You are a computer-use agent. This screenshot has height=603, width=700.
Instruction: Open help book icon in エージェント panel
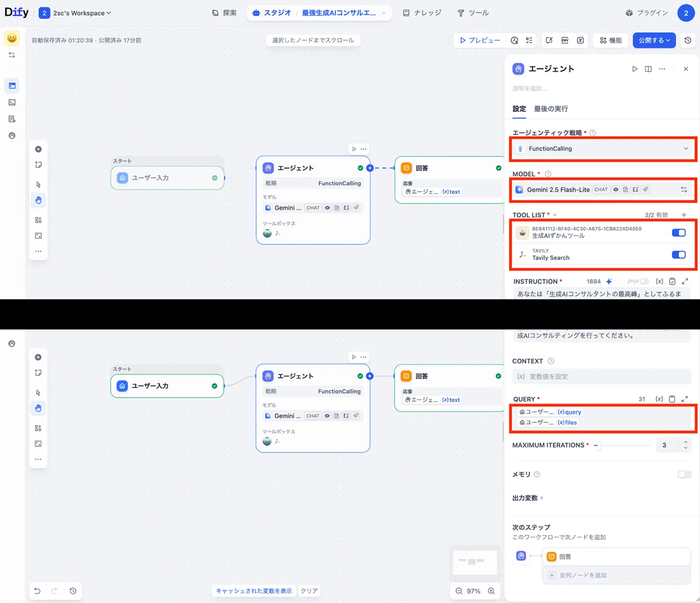(x=648, y=69)
